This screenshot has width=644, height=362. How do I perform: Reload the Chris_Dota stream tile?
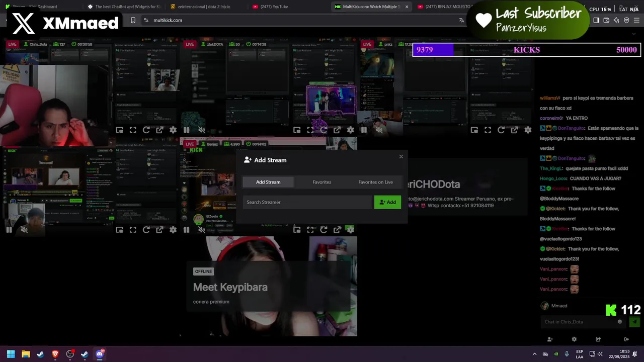(146, 130)
